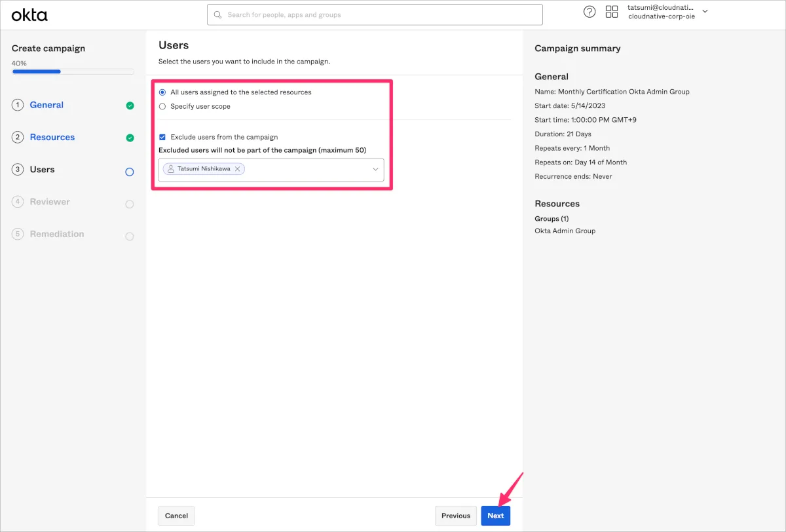Uncheck Exclude users from the campaign
This screenshot has width=786, height=532.
162,138
